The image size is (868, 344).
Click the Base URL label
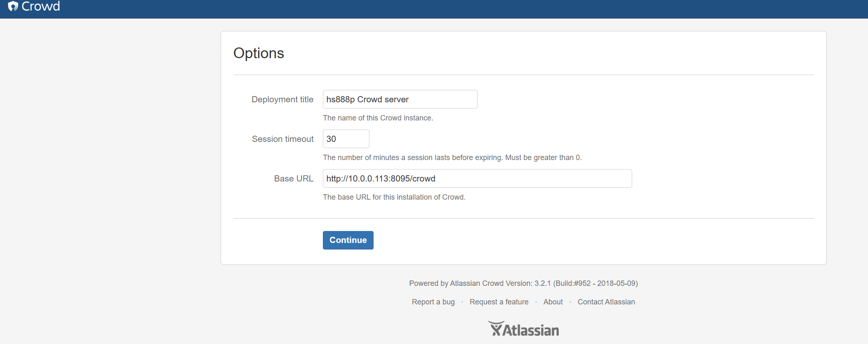click(x=294, y=179)
